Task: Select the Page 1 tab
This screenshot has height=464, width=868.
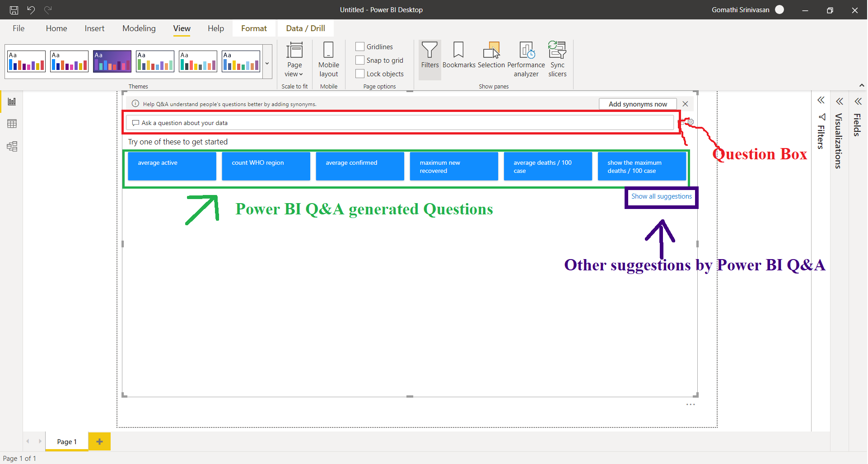Action: (x=67, y=441)
